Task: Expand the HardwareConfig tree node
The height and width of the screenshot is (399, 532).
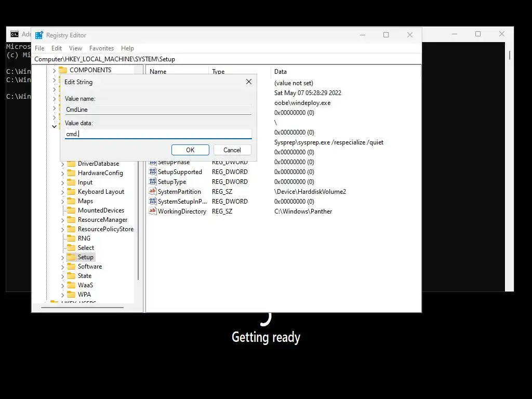Action: point(62,174)
